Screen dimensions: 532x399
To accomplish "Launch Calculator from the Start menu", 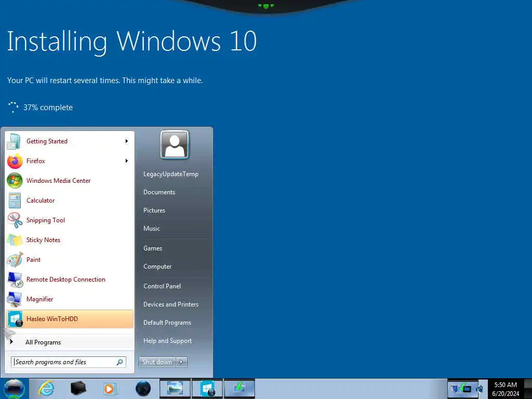I will [x=70, y=200].
